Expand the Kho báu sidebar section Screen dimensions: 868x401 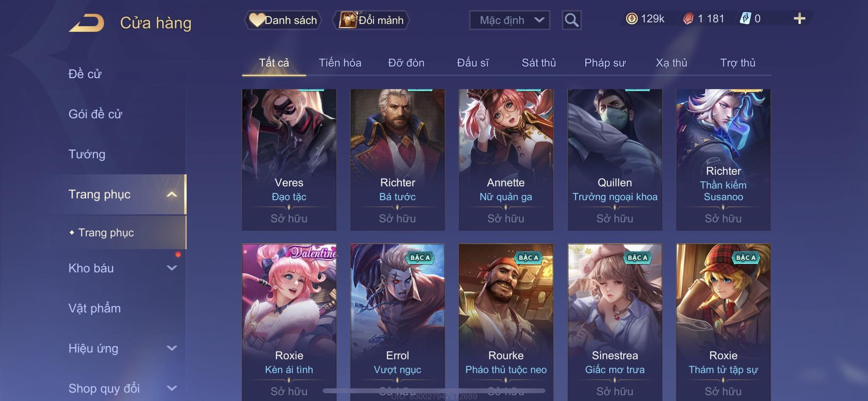172,268
